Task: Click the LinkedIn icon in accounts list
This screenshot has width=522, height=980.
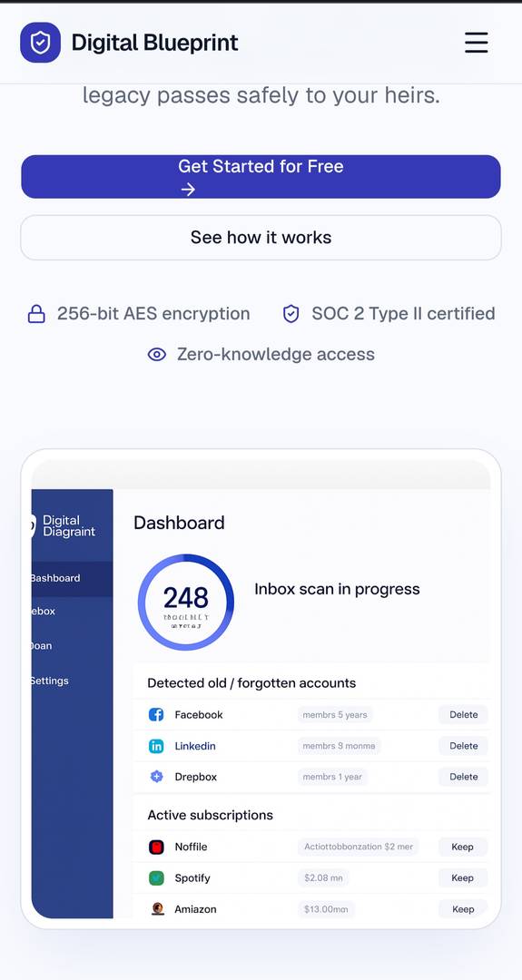Action: click(156, 746)
